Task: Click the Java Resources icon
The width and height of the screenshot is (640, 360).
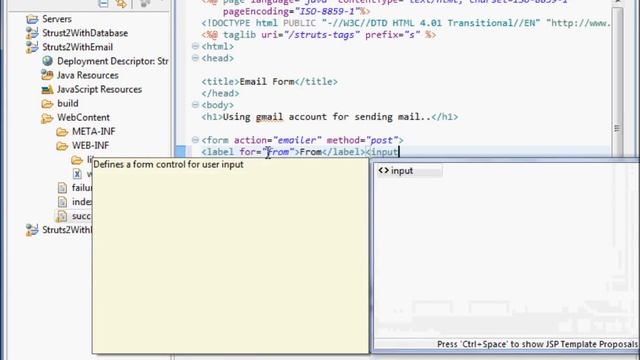Action: [47, 75]
